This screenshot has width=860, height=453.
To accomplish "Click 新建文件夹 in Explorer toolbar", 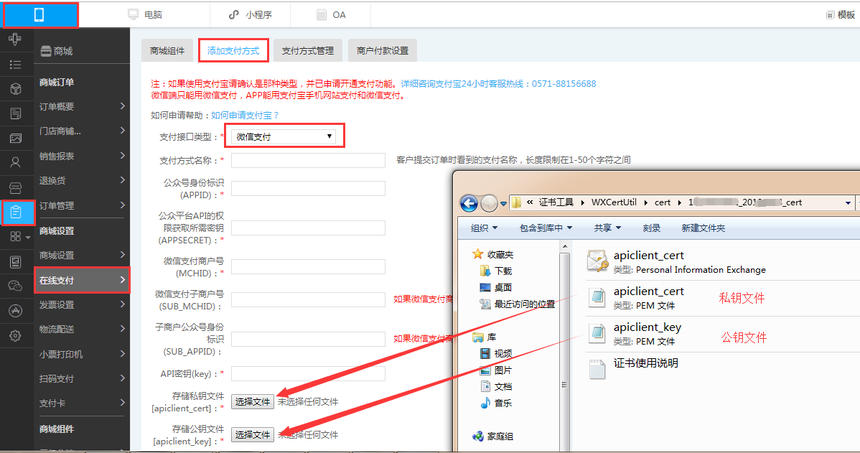I will (x=703, y=228).
